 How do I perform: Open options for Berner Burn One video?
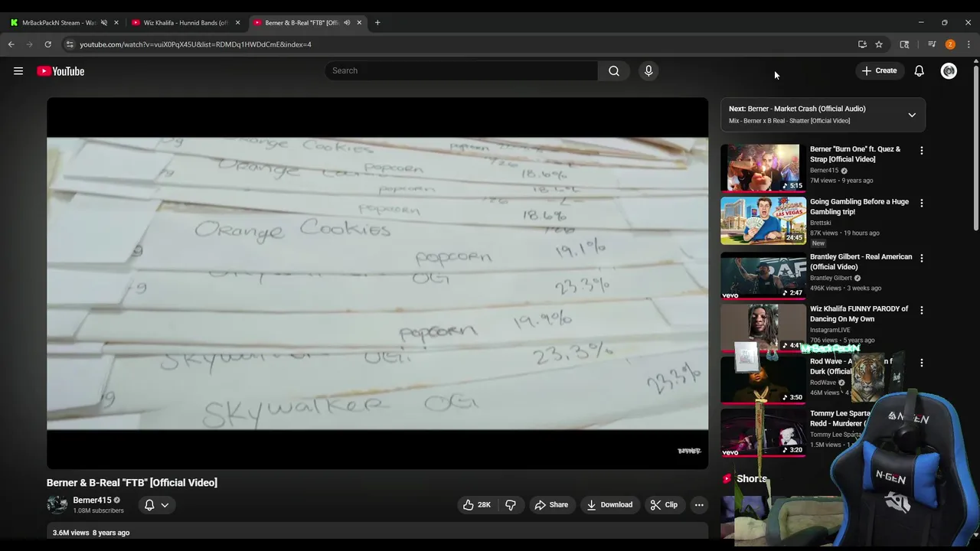point(922,151)
